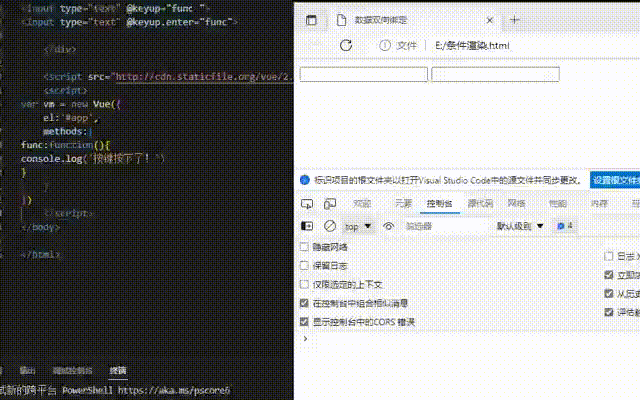The image size is (640, 400).
Task: Click the issues counter badge showing 4
Action: coord(565,226)
